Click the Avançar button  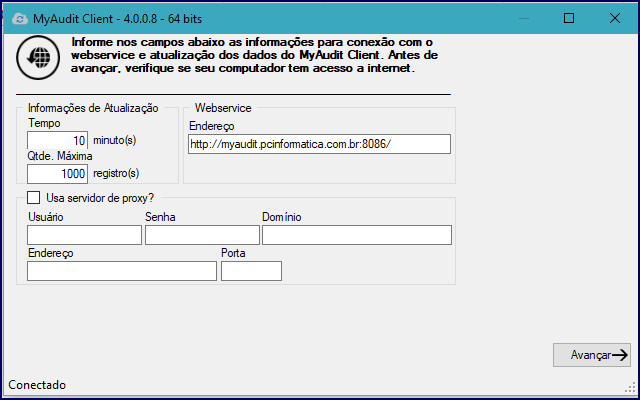click(x=592, y=355)
